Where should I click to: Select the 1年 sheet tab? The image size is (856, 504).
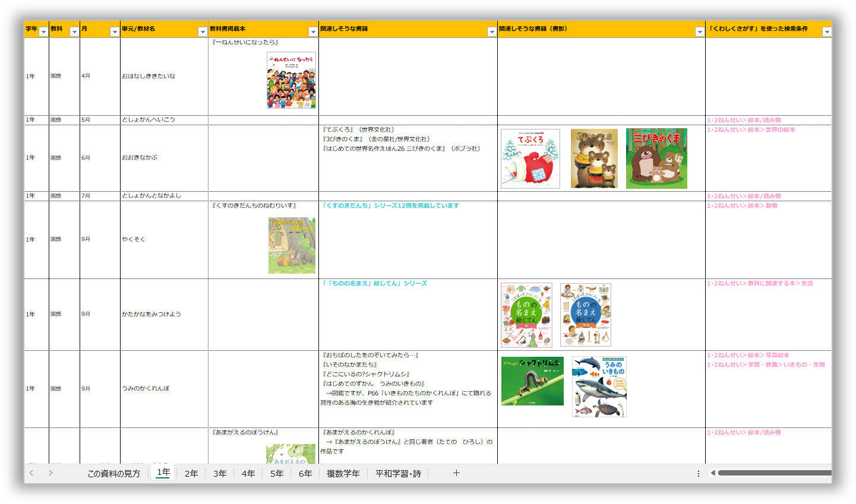pyautogui.click(x=163, y=473)
